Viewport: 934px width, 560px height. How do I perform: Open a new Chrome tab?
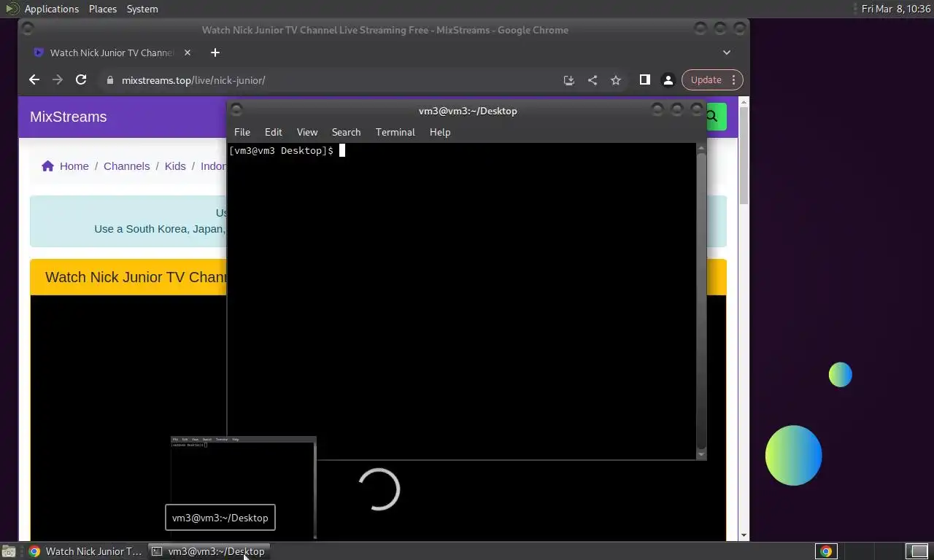[x=215, y=52]
